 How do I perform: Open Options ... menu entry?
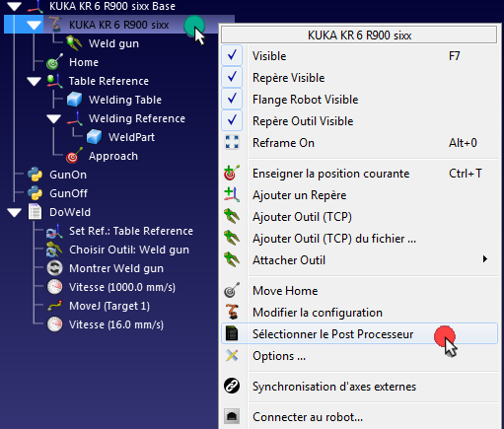click(x=359, y=356)
